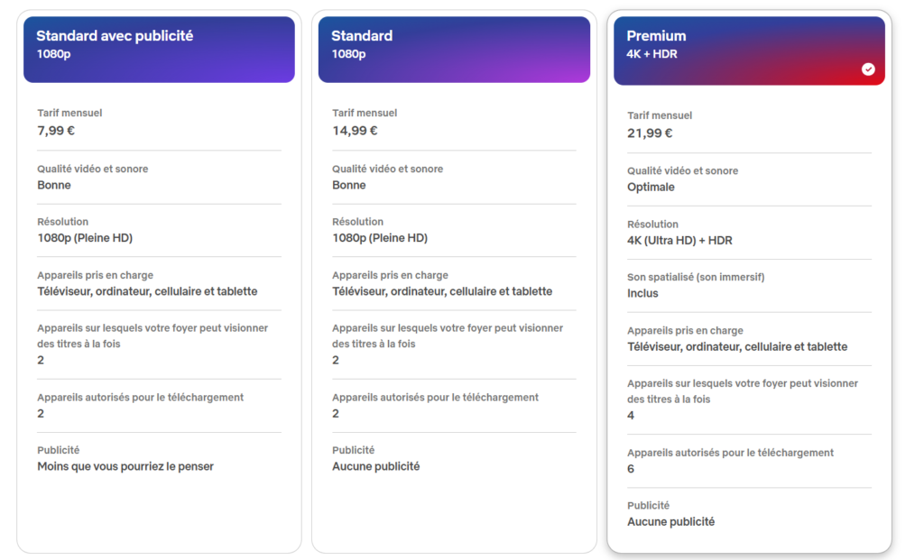Select the Premium 4K + HDR header

pos(749,50)
